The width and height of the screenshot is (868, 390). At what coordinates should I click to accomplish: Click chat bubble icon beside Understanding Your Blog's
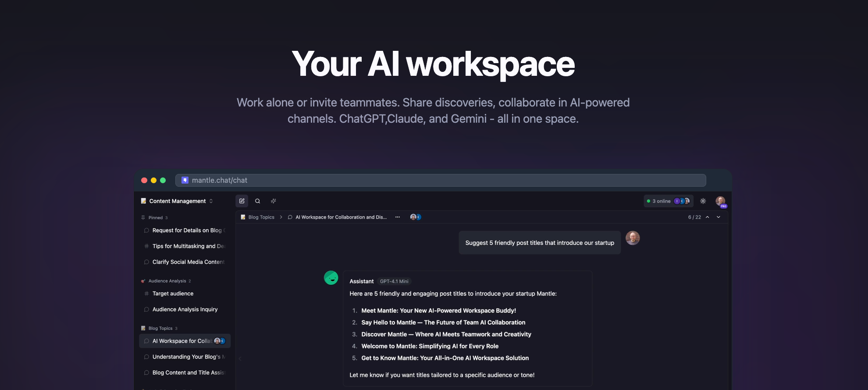click(x=146, y=357)
